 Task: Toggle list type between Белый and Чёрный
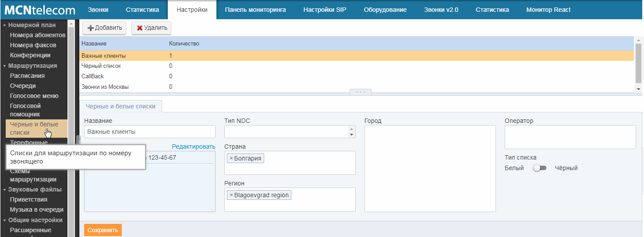(x=539, y=168)
